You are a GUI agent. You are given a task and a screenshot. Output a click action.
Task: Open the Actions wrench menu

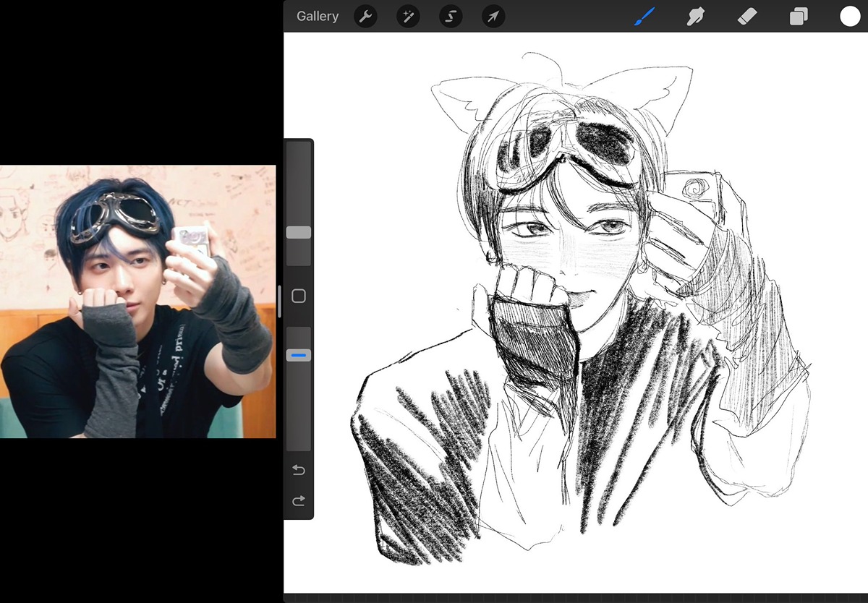coord(365,17)
